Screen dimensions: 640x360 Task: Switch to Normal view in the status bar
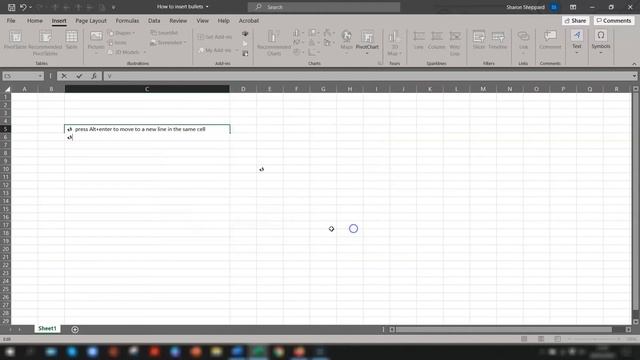(x=524, y=339)
